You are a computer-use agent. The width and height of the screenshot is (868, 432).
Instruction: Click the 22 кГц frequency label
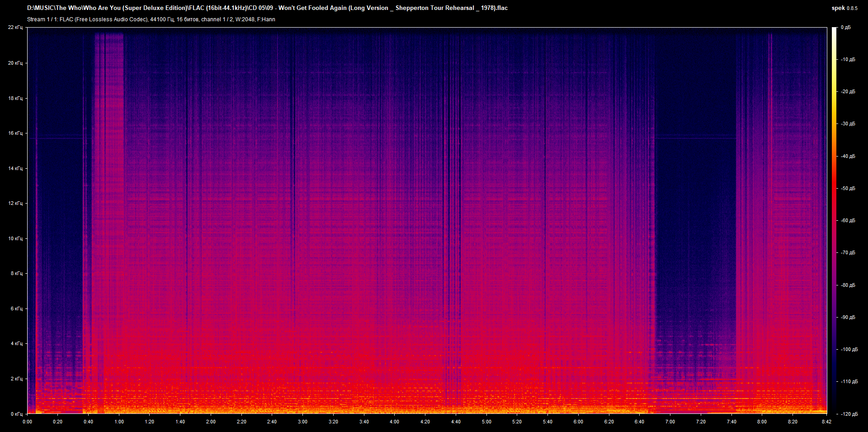(x=15, y=28)
